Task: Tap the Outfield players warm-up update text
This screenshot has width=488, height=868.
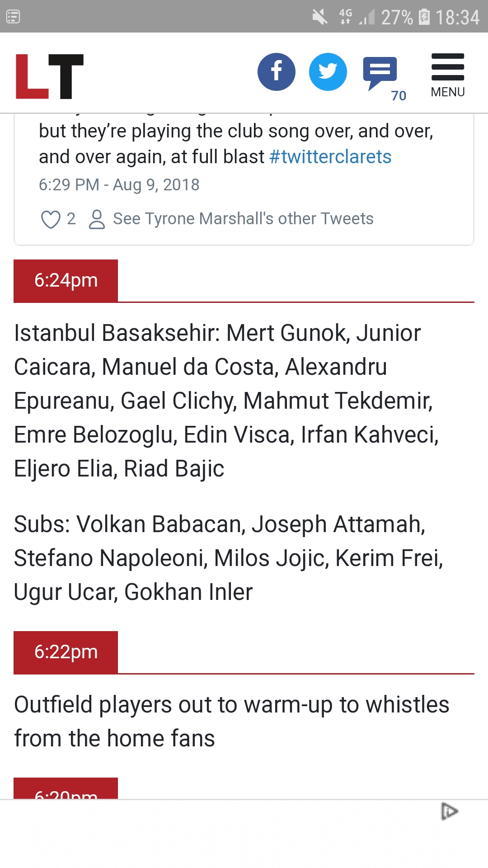Action: [x=231, y=721]
